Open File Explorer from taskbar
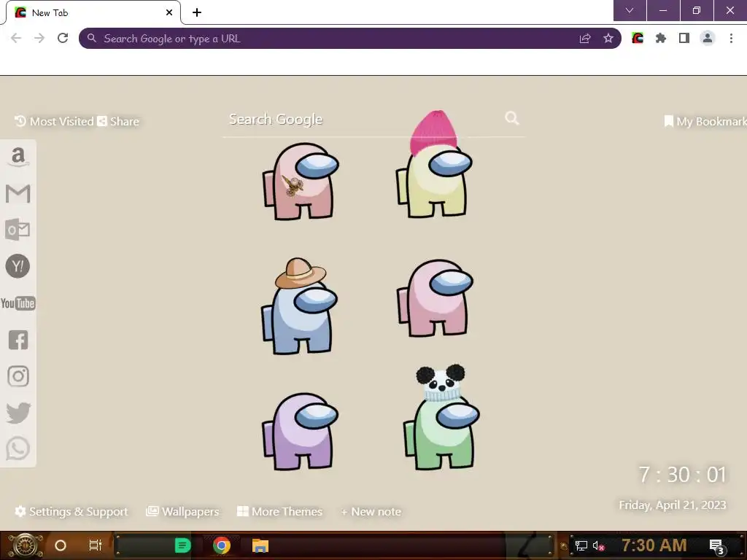 coord(260,545)
